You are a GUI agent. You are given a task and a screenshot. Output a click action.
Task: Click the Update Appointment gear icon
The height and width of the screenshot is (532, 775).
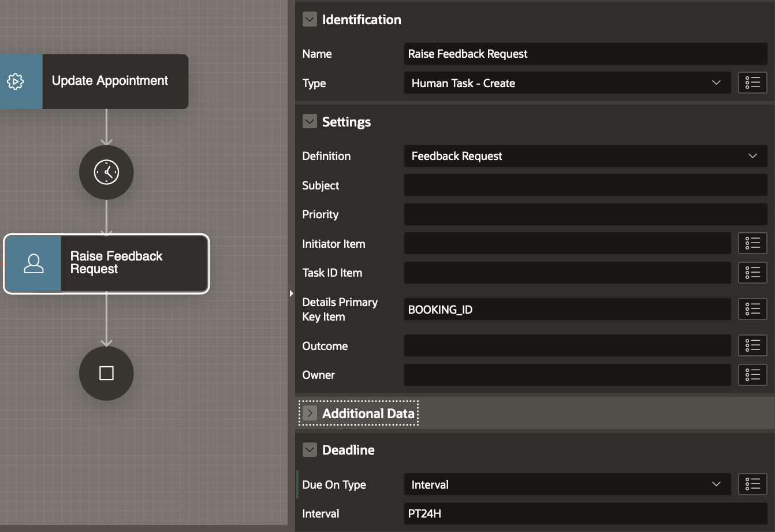click(x=16, y=81)
